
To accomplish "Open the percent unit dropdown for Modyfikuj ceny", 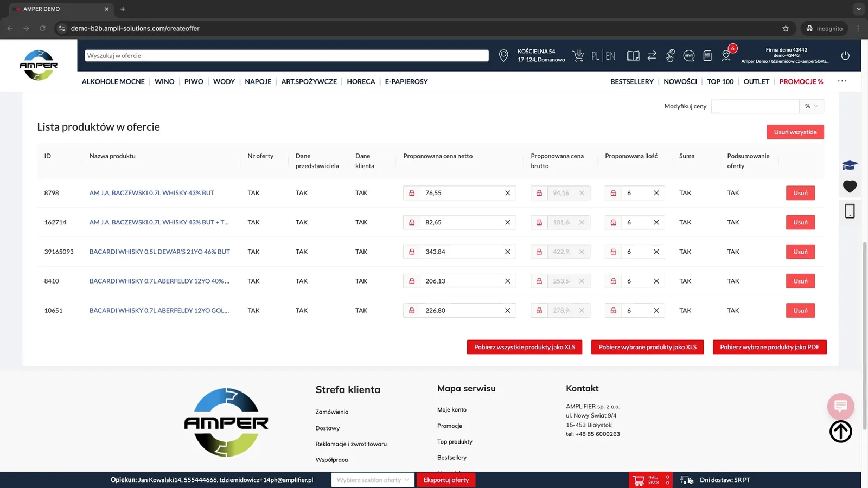I will (812, 106).
